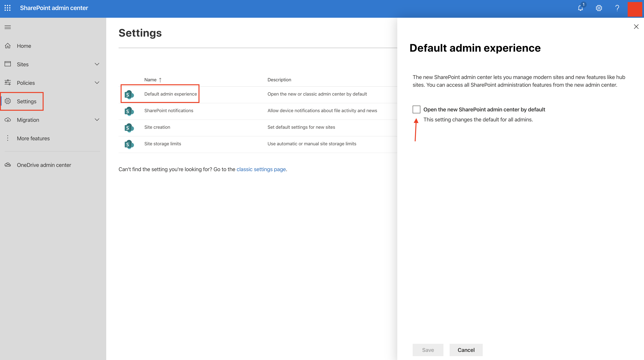Open the classic settings page link
The height and width of the screenshot is (360, 644).
tap(261, 169)
